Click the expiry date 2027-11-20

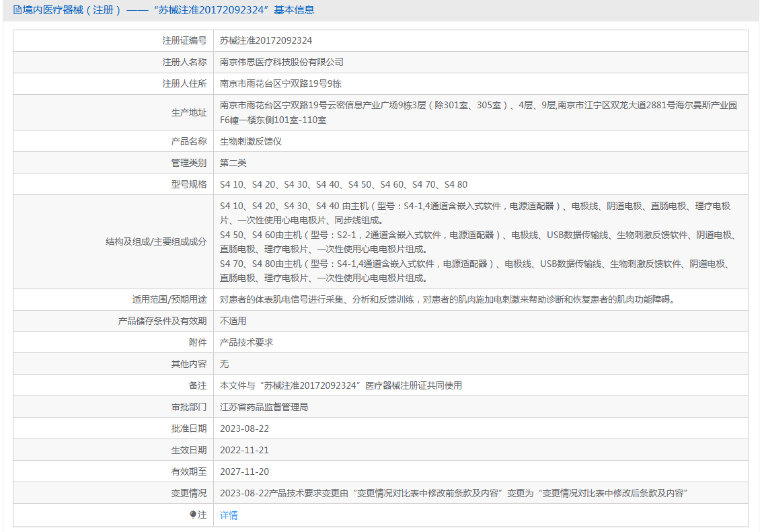point(244,471)
